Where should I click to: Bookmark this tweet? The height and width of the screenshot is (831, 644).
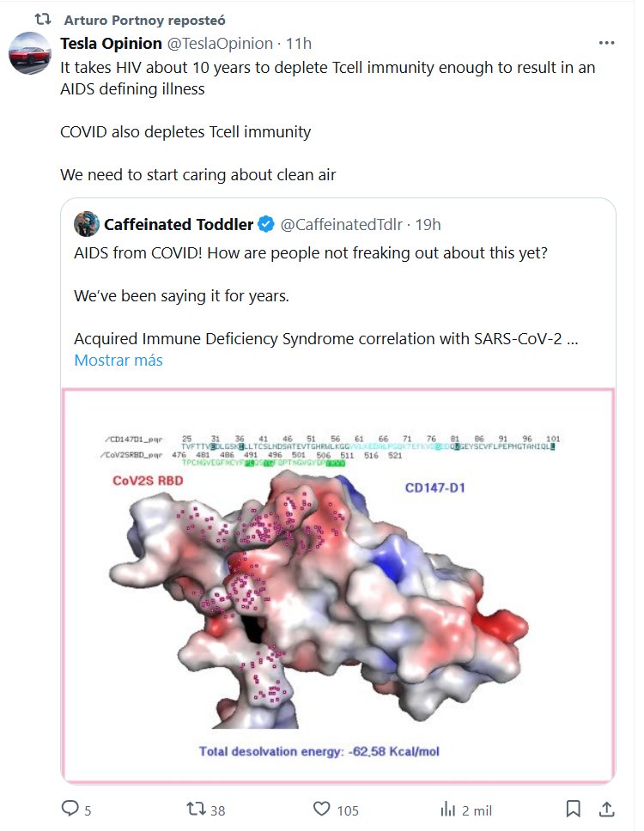pyautogui.click(x=573, y=809)
